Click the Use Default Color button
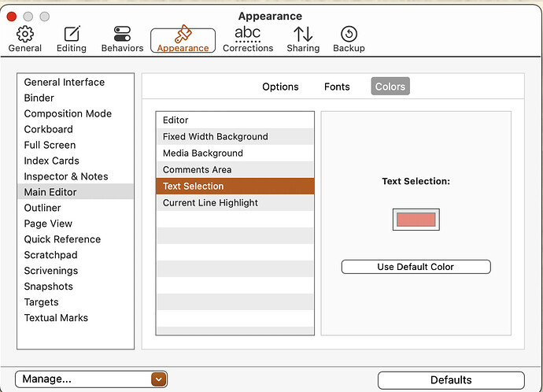The width and height of the screenshot is (543, 392). coord(416,267)
